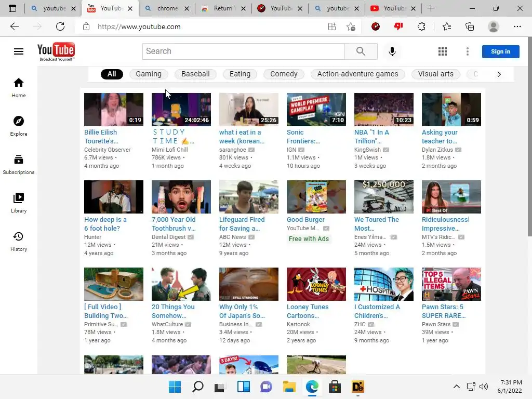Open the Favorites list icon
532x399 pixels.
(447, 26)
